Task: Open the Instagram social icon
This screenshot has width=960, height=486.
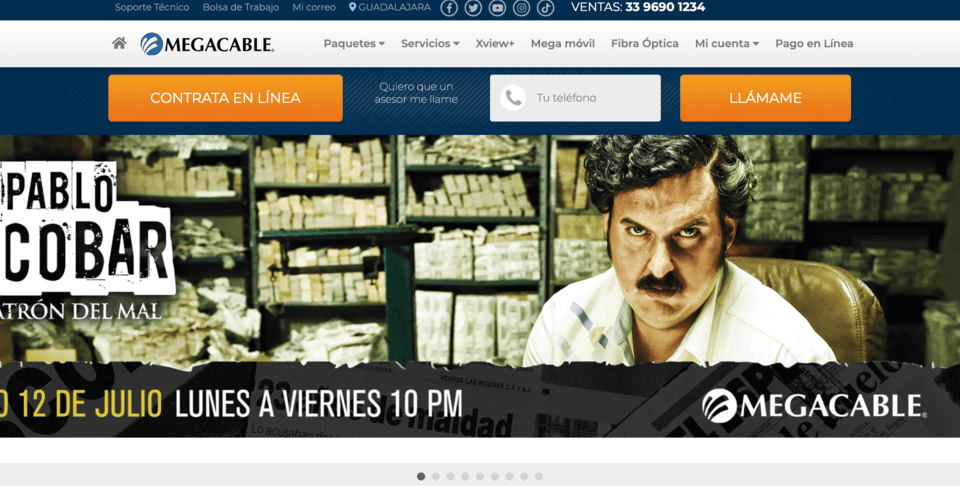Action: click(521, 8)
